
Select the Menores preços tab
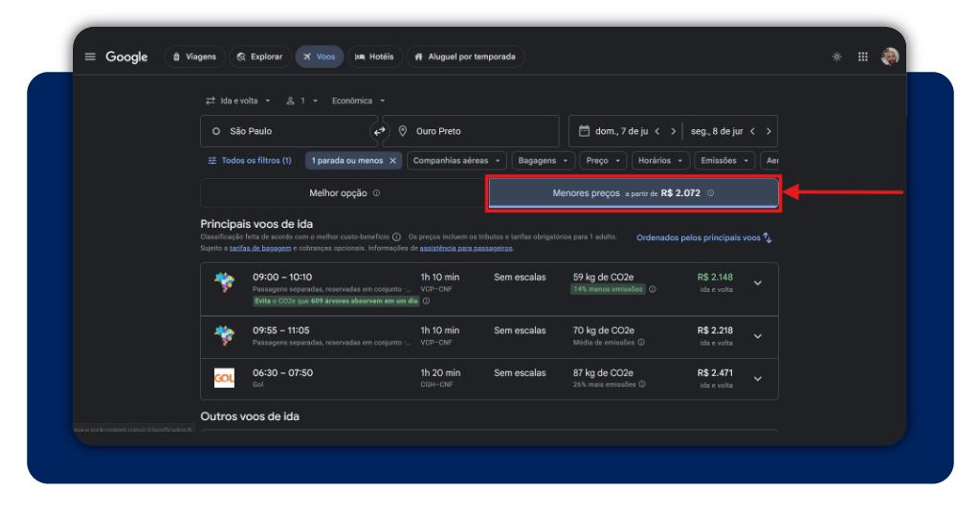634,193
